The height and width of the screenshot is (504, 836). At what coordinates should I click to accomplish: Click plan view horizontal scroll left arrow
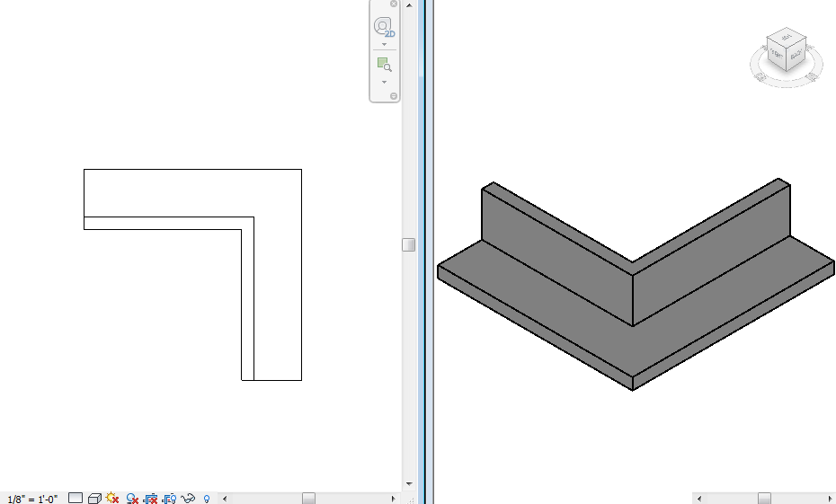click(x=225, y=499)
